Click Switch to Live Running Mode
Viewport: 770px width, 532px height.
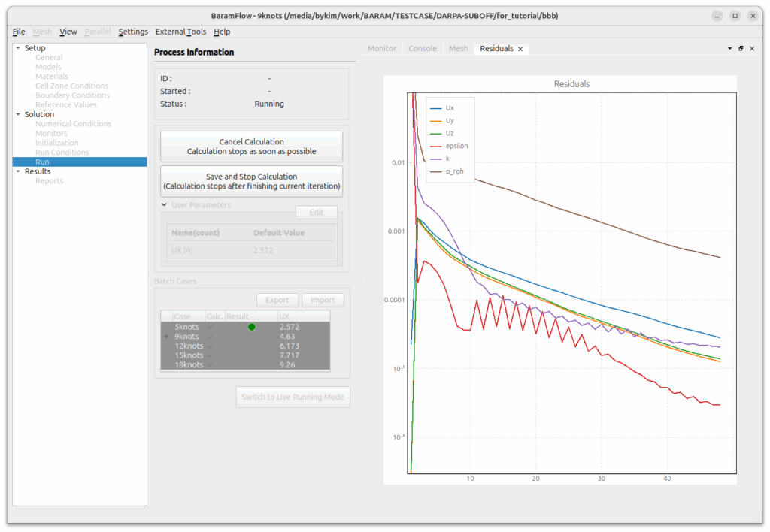293,397
